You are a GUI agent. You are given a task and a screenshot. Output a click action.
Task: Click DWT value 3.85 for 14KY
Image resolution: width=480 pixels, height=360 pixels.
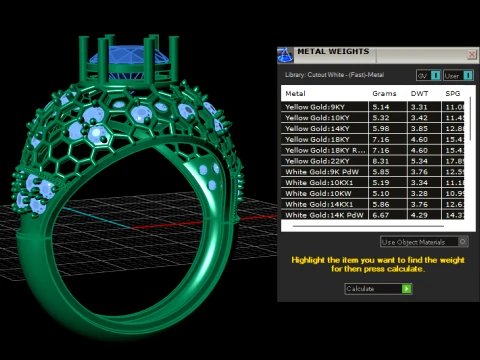(419, 129)
